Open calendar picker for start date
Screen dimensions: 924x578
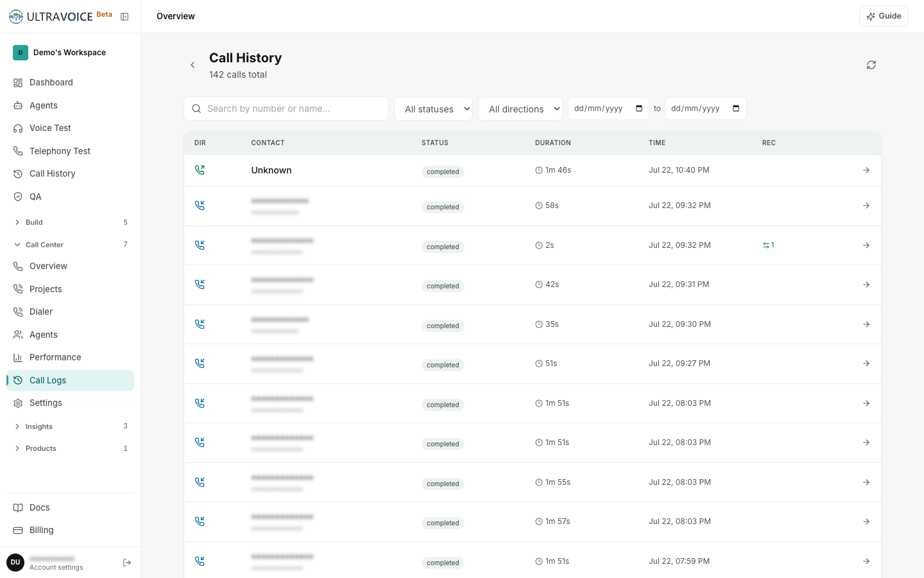coord(639,109)
